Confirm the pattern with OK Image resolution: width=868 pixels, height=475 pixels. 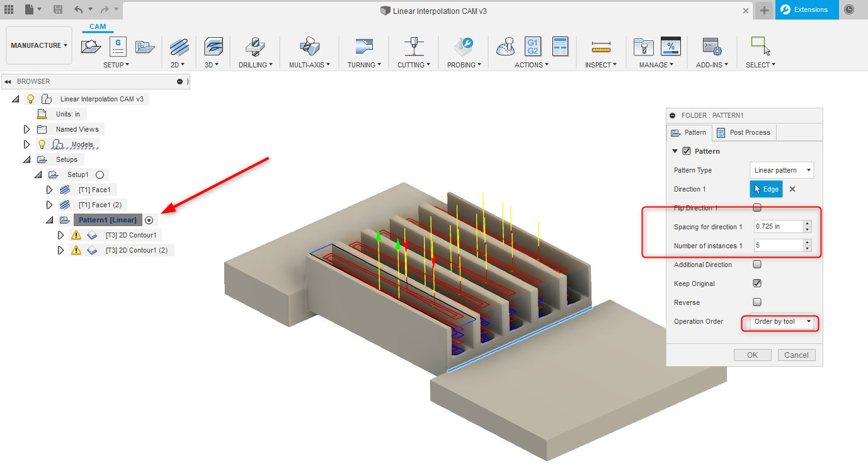pyautogui.click(x=753, y=355)
